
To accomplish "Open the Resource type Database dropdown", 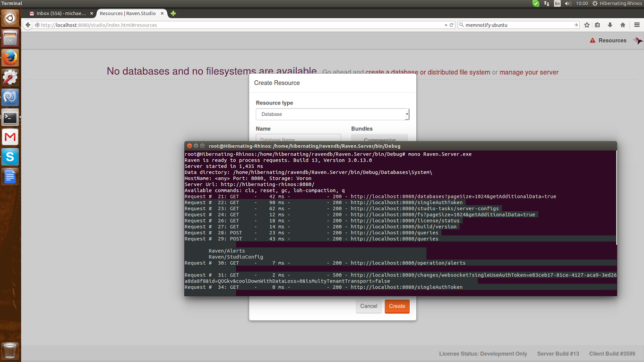I will tap(333, 114).
